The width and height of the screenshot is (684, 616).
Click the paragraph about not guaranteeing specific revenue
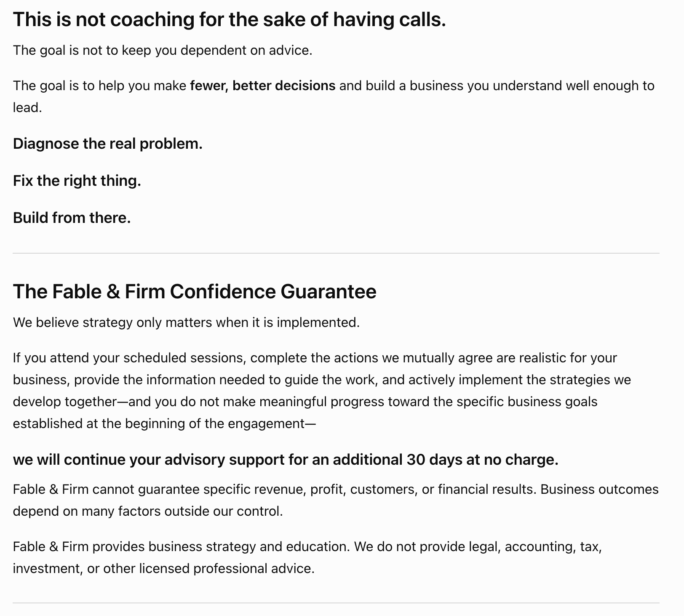(336, 501)
